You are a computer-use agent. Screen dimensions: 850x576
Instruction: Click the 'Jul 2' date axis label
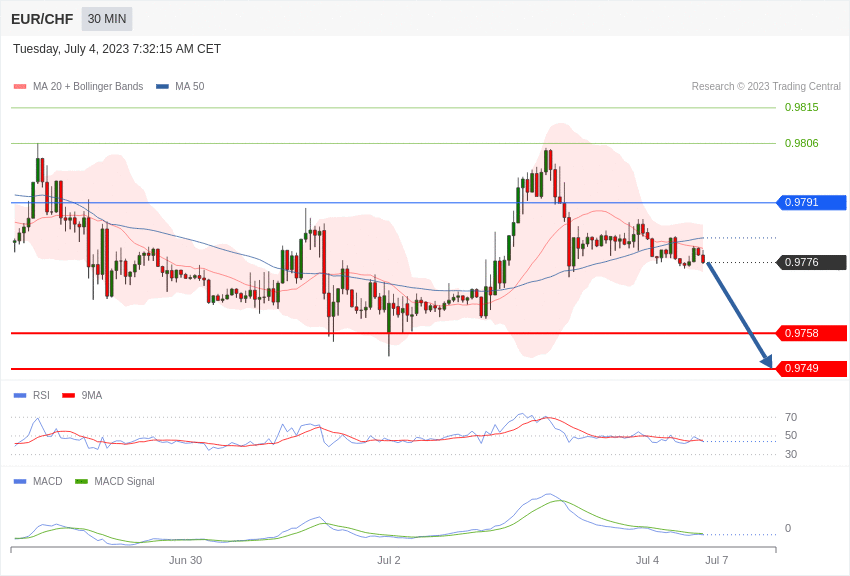click(389, 560)
